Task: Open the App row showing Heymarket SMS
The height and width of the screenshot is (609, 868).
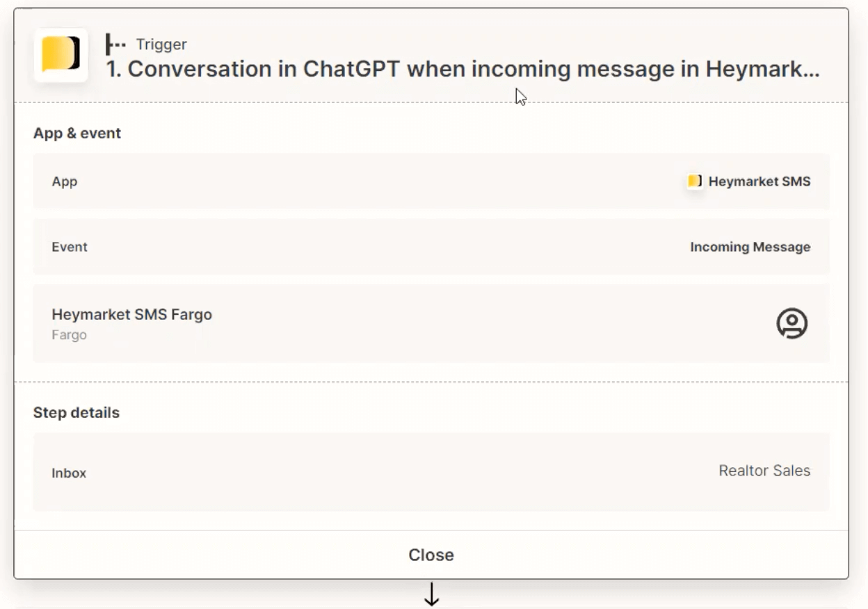Action: (431, 181)
